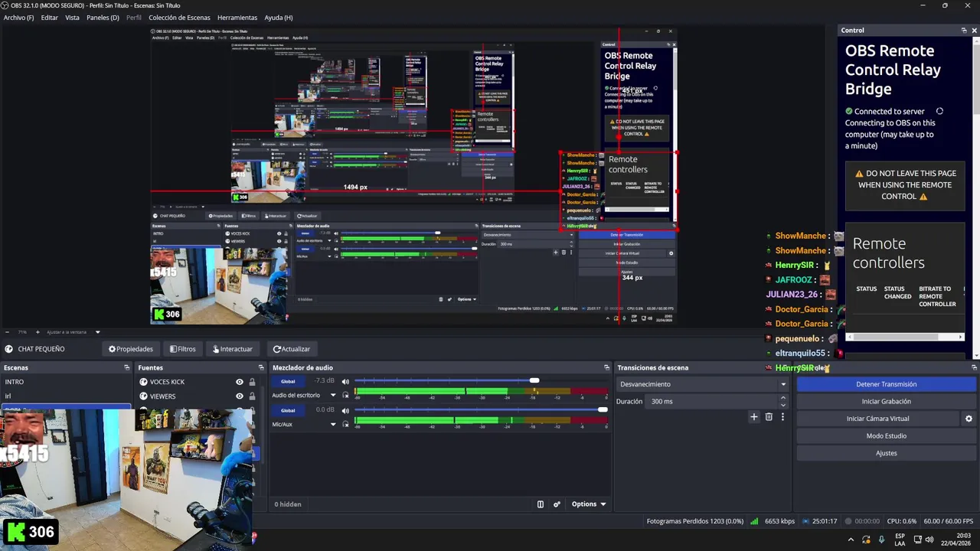This screenshot has height=551, width=980.
Task: Open the Editar menu
Action: tap(49, 17)
